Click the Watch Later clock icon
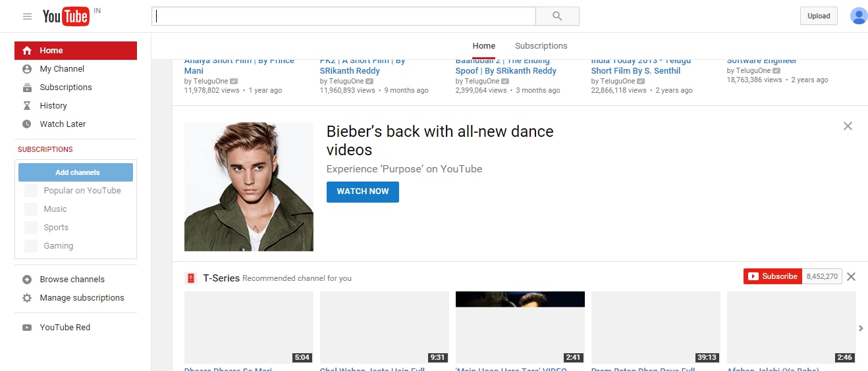The image size is (868, 371). (27, 124)
